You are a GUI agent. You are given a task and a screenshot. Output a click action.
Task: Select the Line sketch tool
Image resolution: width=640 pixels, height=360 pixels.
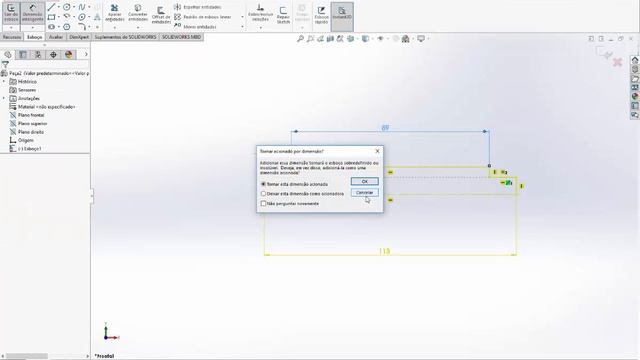(51, 7)
